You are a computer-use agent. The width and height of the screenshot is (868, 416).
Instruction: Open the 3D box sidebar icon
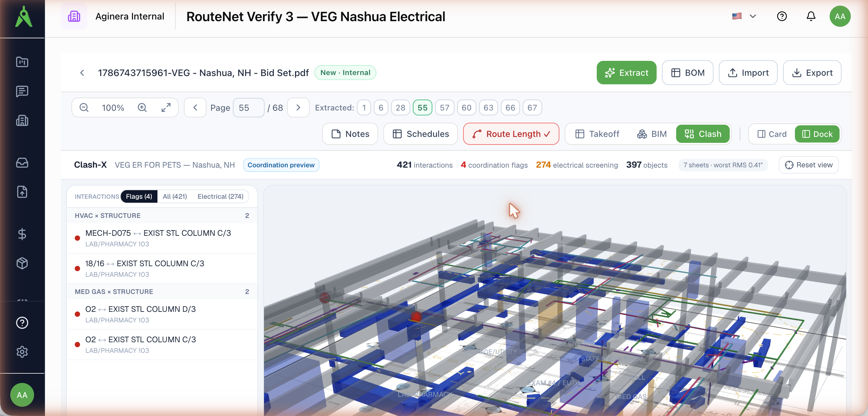(22, 264)
